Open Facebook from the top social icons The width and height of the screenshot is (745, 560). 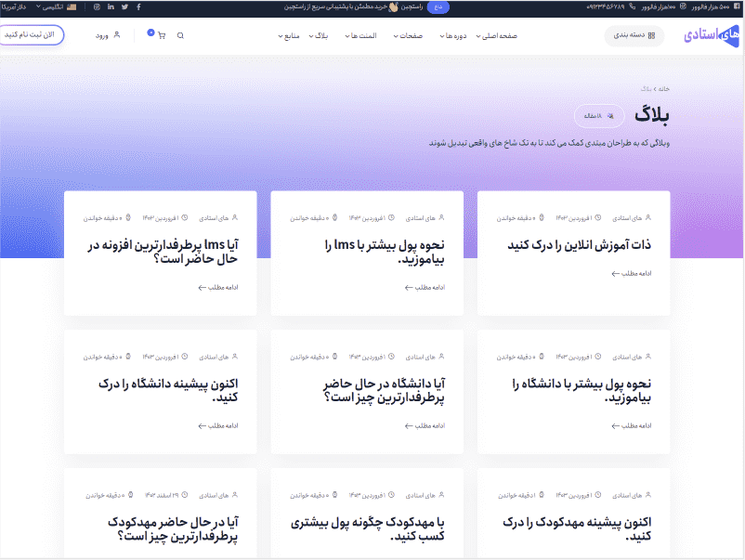pyautogui.click(x=138, y=7)
